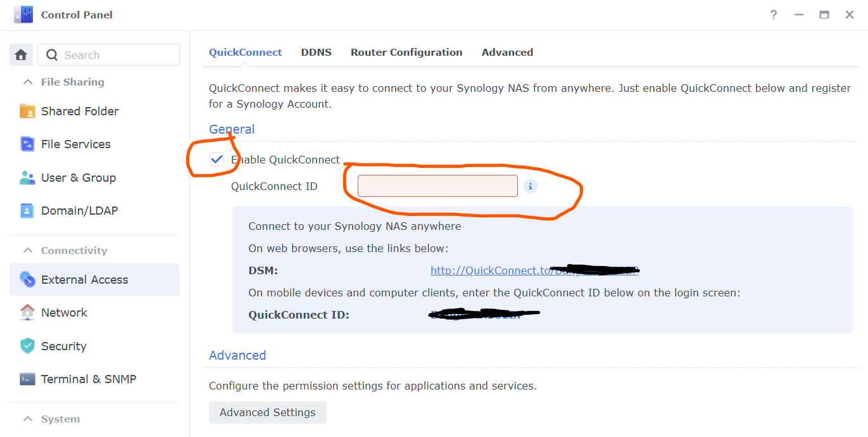868x437 pixels.
Task: Click the QuickConnect ID input field
Action: coord(437,186)
